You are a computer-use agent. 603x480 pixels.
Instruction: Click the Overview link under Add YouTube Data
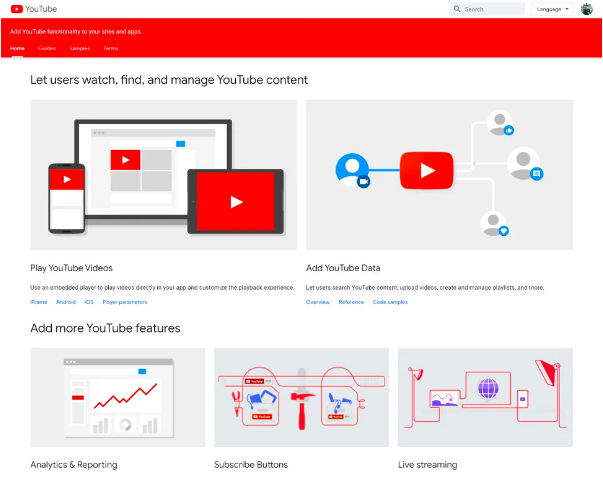tap(318, 301)
